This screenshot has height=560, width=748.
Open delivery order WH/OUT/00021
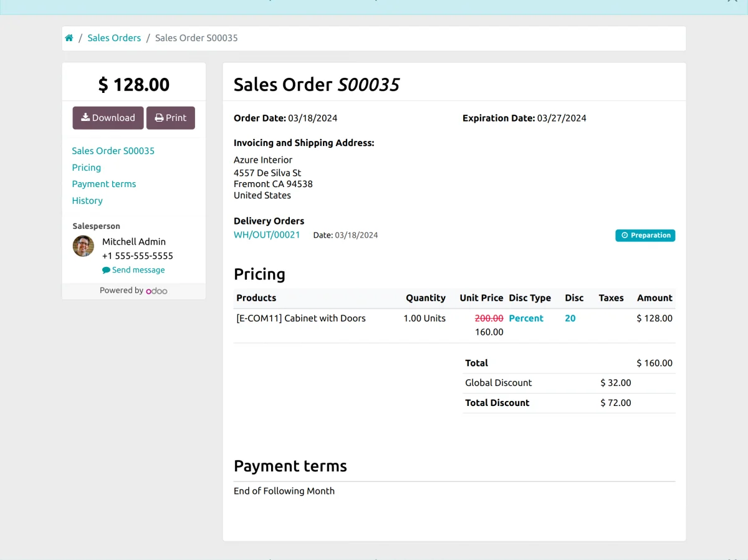(267, 235)
